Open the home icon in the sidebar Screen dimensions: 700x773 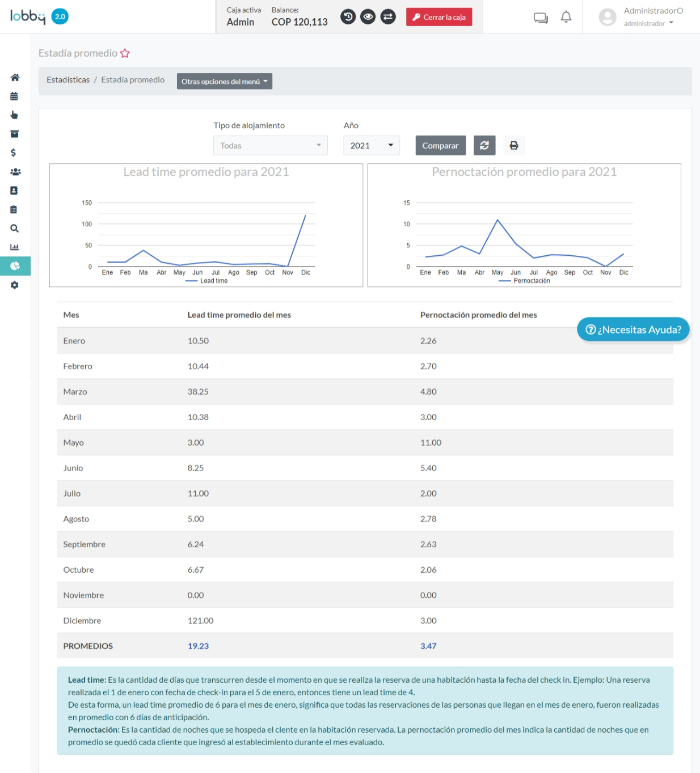15,77
